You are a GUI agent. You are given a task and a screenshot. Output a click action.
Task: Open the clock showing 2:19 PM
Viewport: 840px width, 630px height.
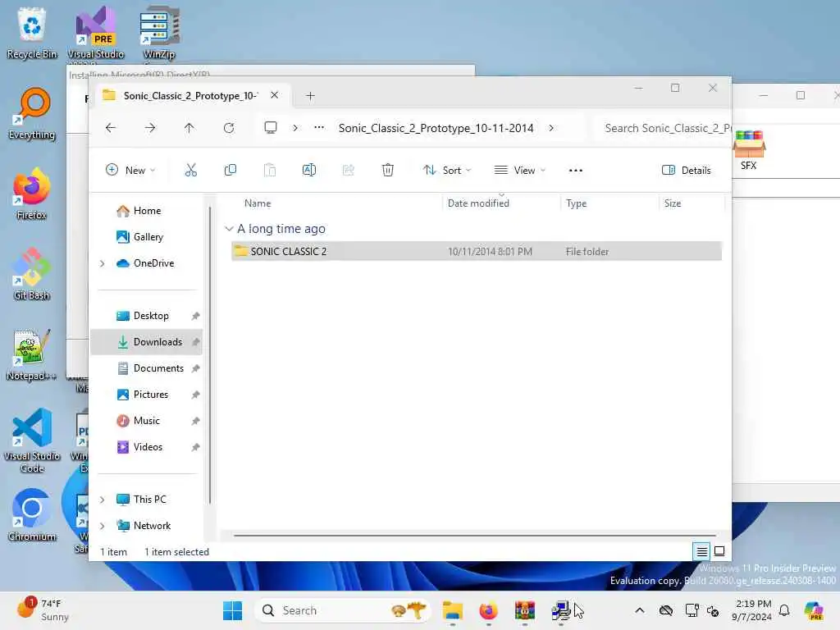(752, 610)
